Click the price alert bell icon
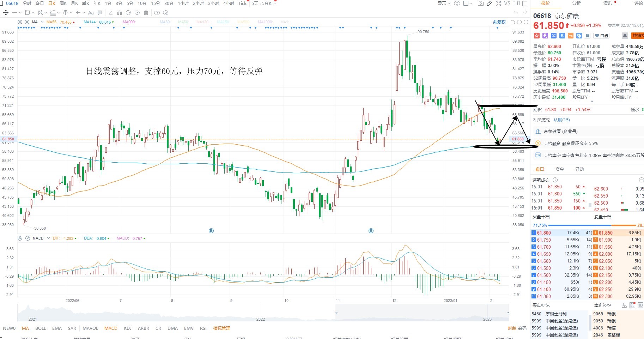644x339 pixels. coord(625,36)
